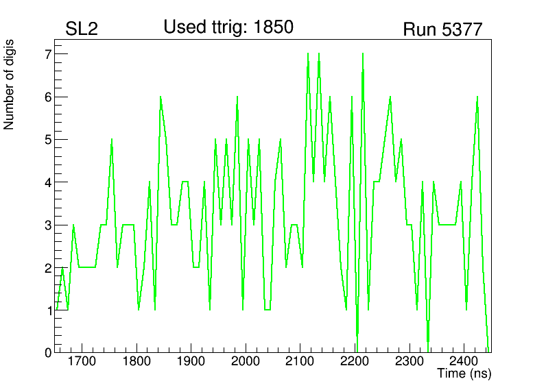
Task: Click the y-axis tick label 0
Action: [x=49, y=353]
